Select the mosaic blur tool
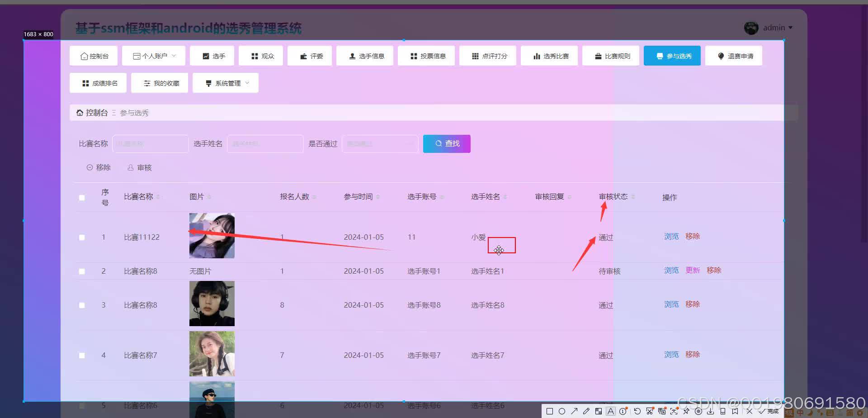Viewport: 868px width, 418px height. tap(599, 411)
